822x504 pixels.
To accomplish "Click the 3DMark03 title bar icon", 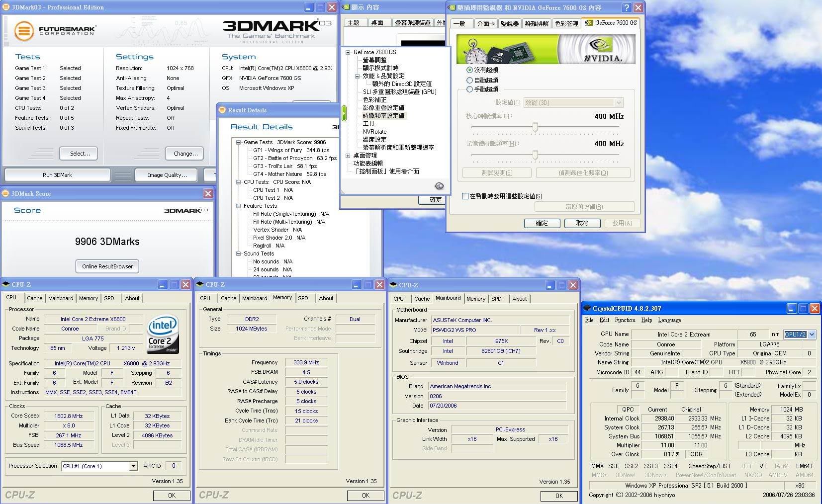I will pos(6,7).
